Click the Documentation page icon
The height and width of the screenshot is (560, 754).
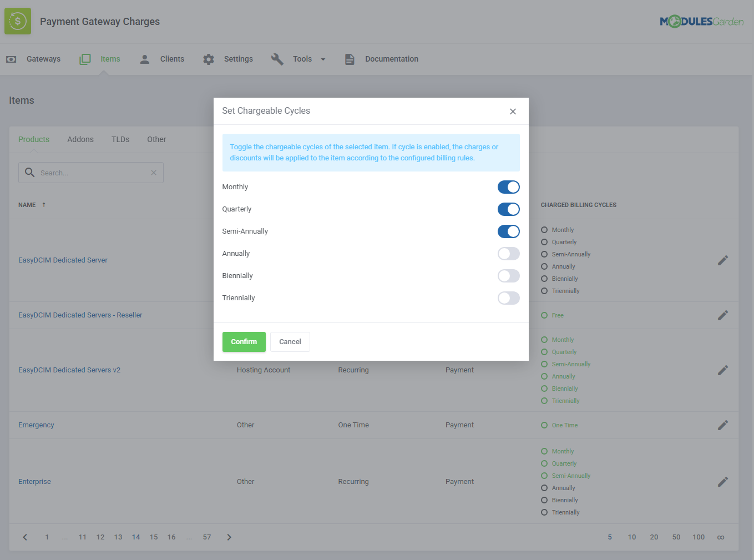pyautogui.click(x=349, y=59)
